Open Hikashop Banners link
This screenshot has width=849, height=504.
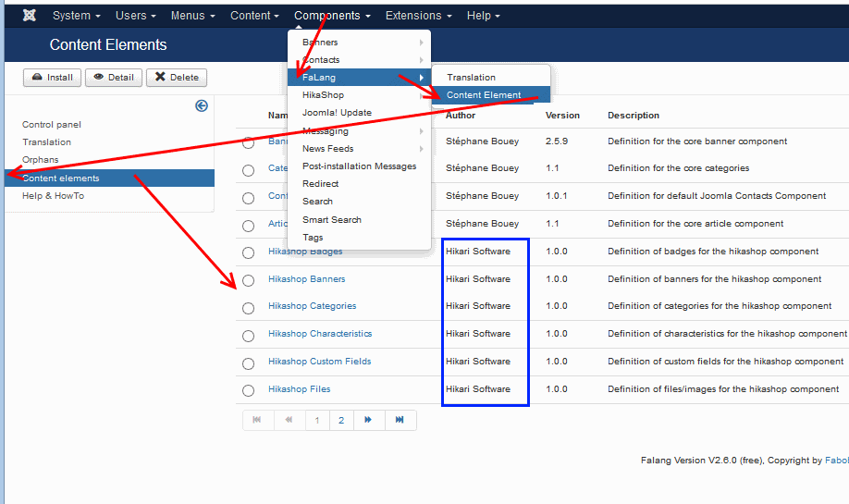pyautogui.click(x=306, y=278)
